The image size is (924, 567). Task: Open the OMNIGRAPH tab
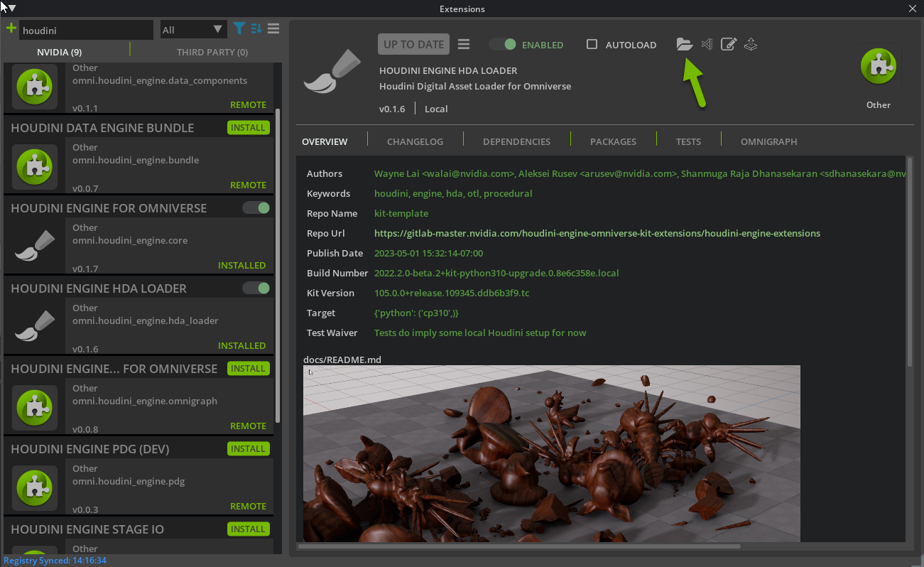[768, 141]
